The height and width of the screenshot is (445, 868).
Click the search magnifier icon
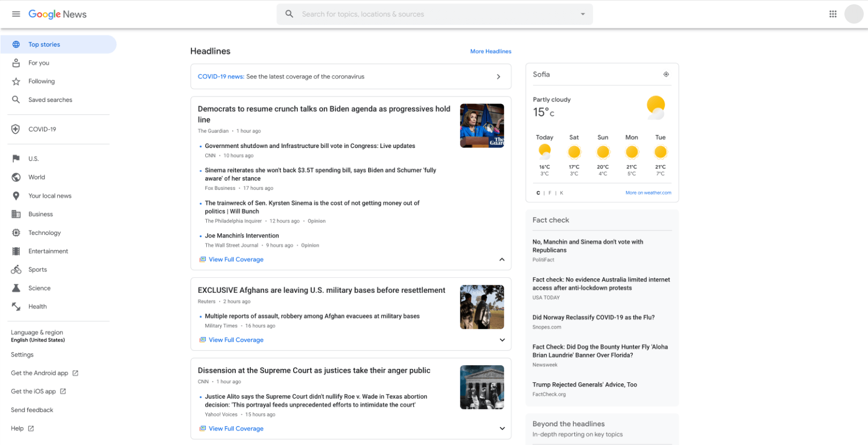point(289,14)
